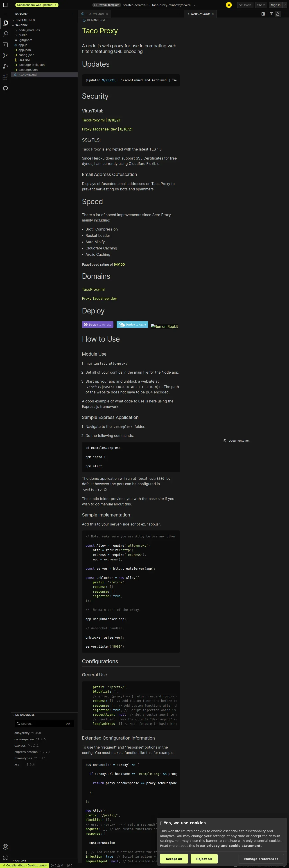Collapse the DEPENDENCIES section

tap(44, 715)
